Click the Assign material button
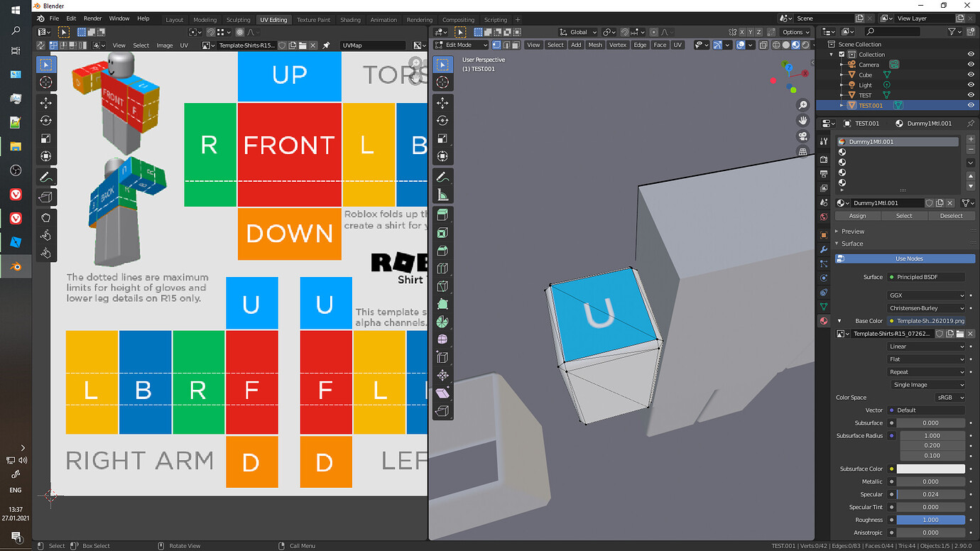Image resolution: width=980 pixels, height=551 pixels. [857, 216]
